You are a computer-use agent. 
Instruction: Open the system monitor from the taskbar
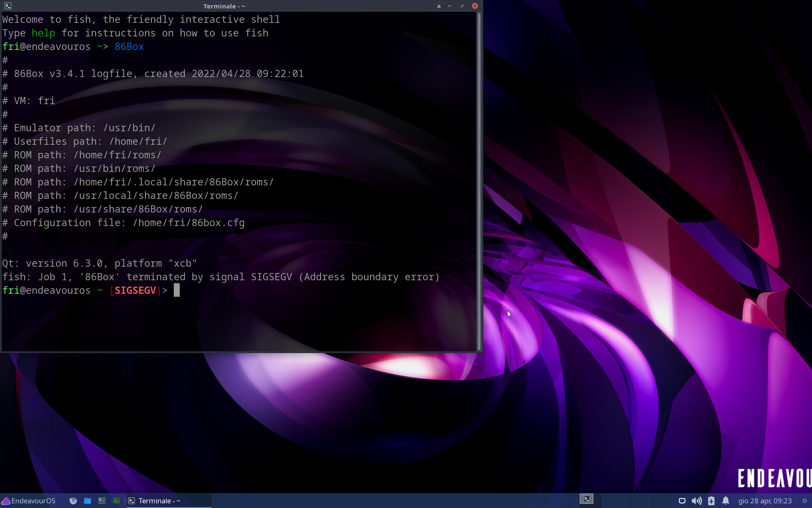click(116, 501)
